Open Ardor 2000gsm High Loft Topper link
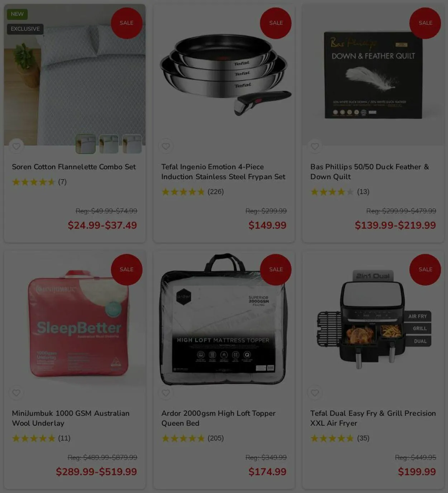 (x=218, y=418)
